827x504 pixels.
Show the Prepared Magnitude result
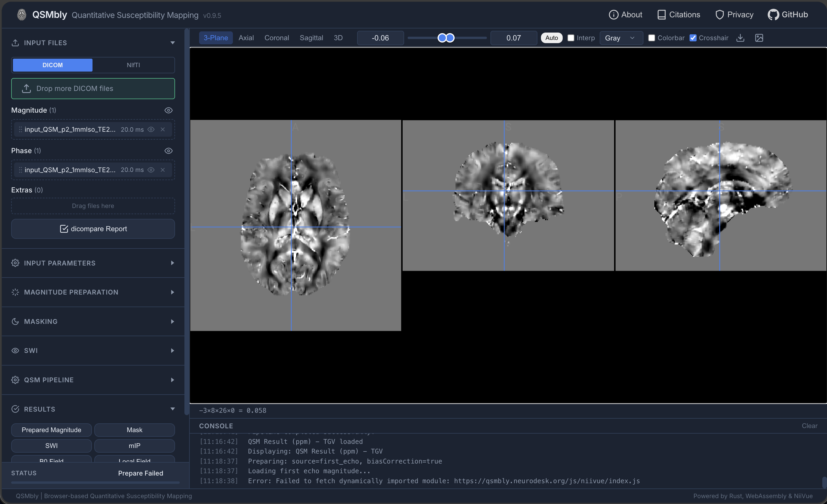[x=51, y=429]
